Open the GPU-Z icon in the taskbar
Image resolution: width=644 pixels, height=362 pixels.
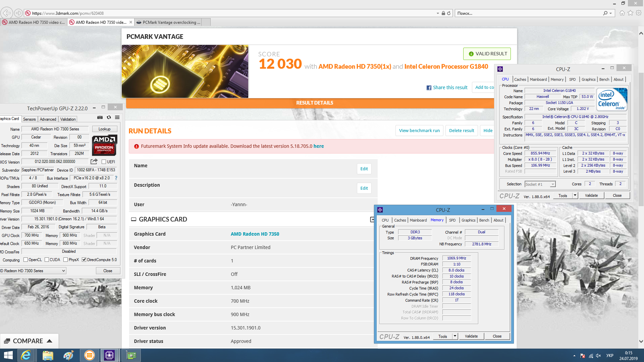pos(131,355)
